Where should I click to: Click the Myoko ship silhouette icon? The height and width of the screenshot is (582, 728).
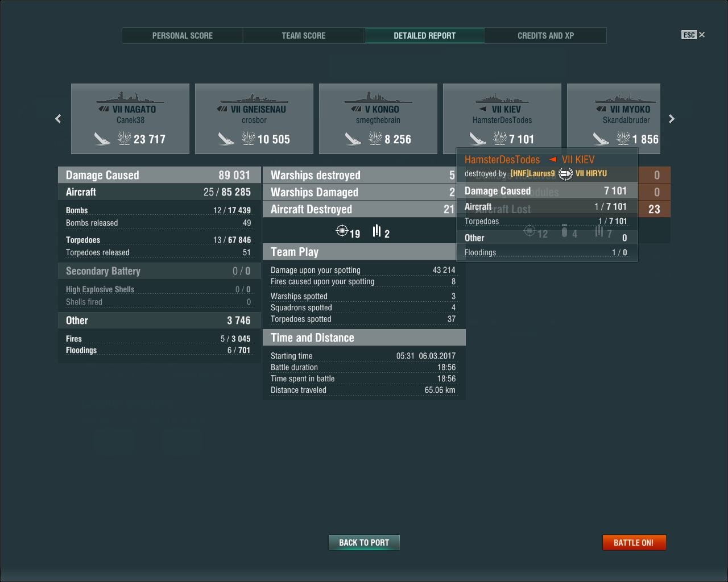[626, 98]
